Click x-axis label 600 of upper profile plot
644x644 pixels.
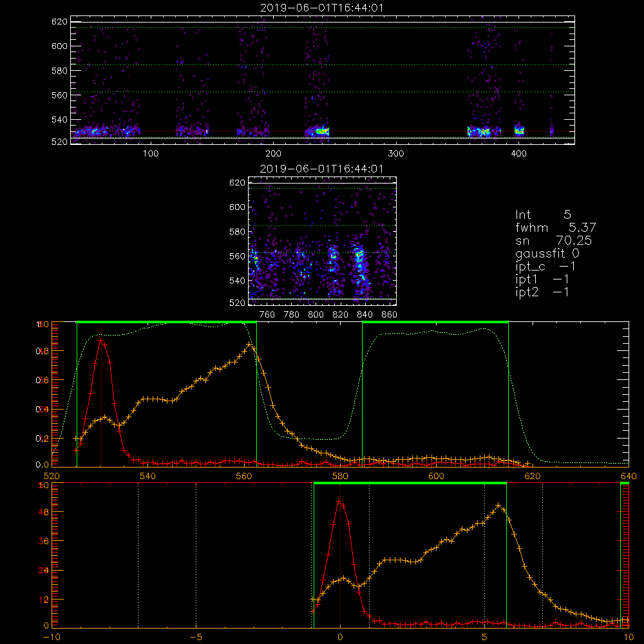click(436, 476)
